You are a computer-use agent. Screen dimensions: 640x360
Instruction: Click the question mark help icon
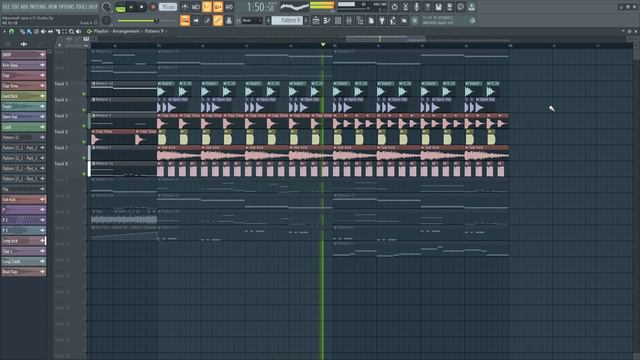point(427,7)
